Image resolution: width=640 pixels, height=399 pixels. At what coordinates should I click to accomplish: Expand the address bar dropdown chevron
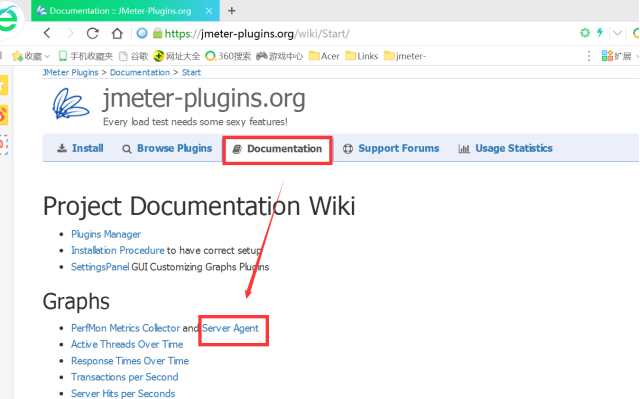[618, 33]
